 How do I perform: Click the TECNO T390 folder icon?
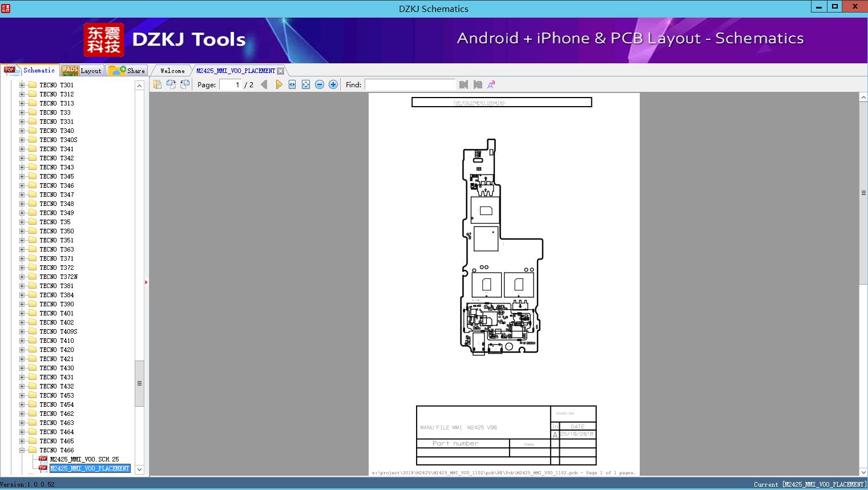point(33,304)
